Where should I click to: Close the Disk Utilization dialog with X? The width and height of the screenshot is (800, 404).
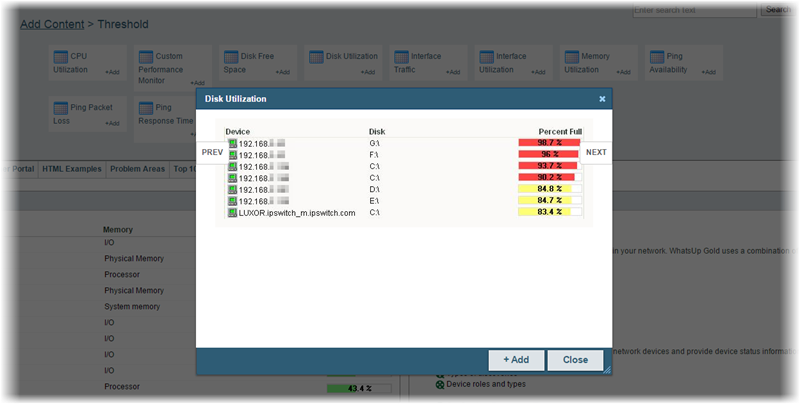click(602, 99)
